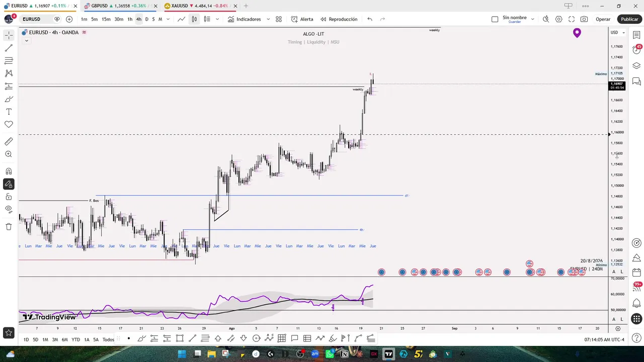
Task: Open the heart favorites icon in left sidebar
Action: pos(9,124)
